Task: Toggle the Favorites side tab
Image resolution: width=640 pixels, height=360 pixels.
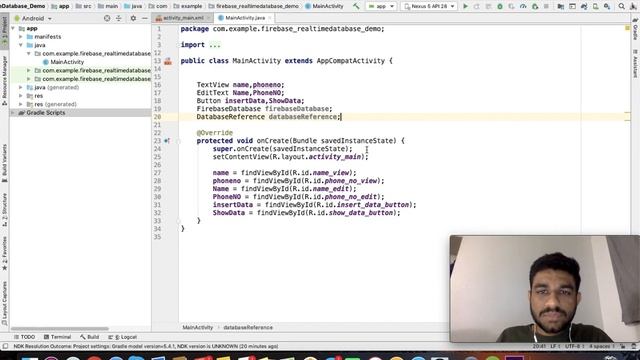Action: coord(4,253)
